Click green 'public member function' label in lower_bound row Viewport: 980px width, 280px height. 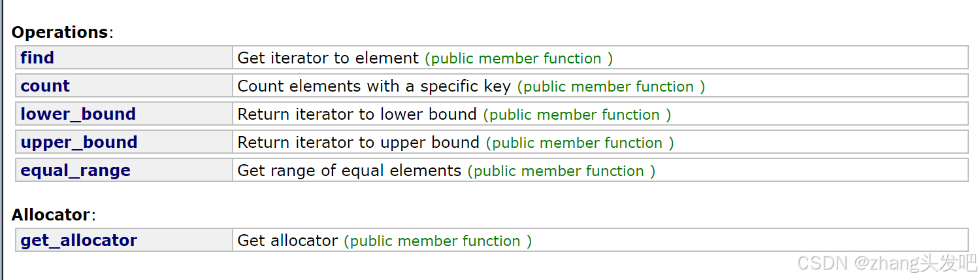tap(577, 114)
